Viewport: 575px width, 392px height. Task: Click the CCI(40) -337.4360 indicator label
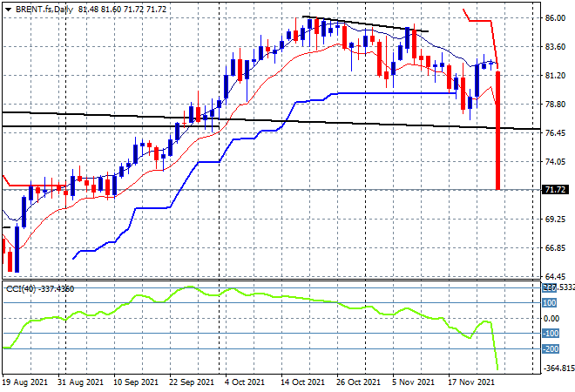40,289
